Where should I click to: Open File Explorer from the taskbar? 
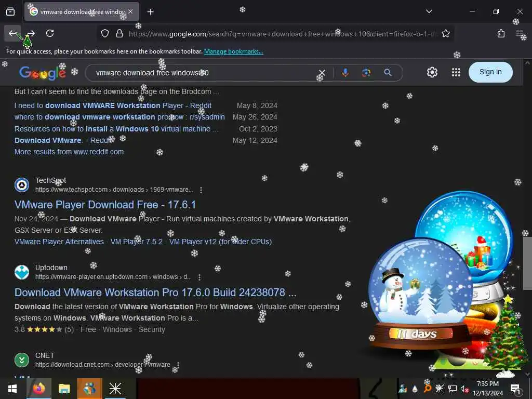[64, 389]
